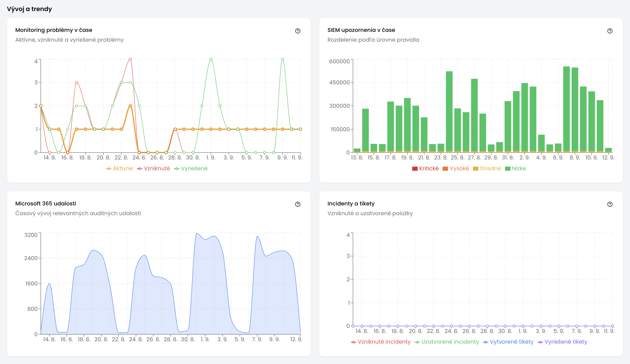Click the Vzniknuté peak point at value 4
This screenshot has height=364, width=630.
point(130,59)
